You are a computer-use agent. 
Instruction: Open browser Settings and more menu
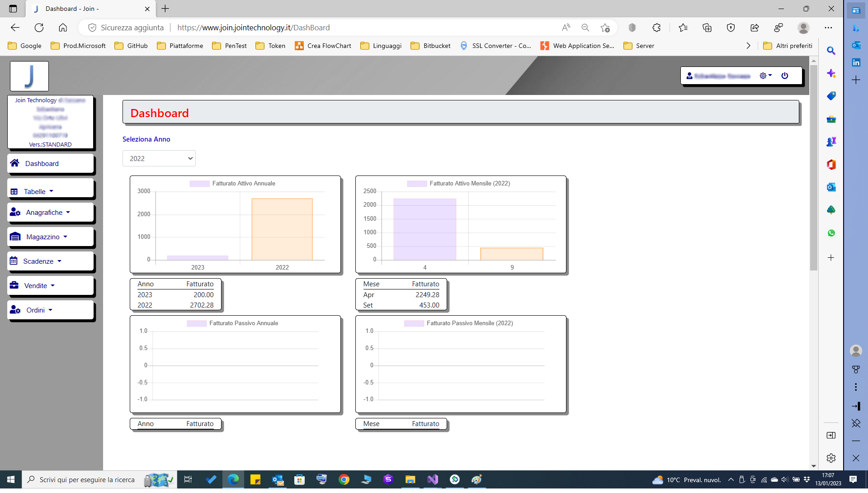coord(828,28)
